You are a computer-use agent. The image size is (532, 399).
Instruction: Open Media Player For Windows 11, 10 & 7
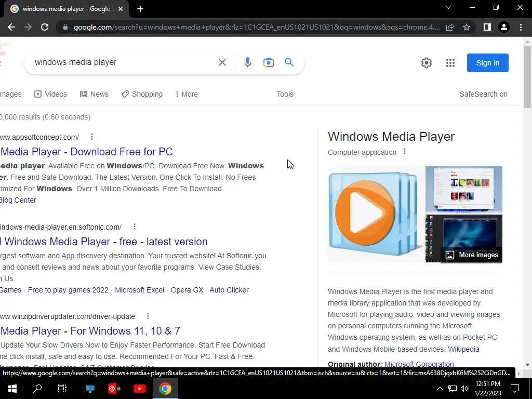click(x=90, y=331)
